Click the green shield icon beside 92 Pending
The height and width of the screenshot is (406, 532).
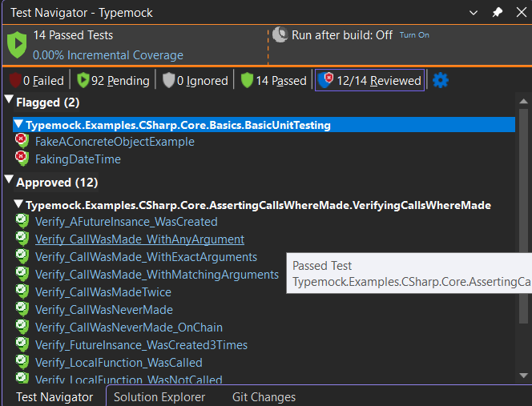point(83,80)
